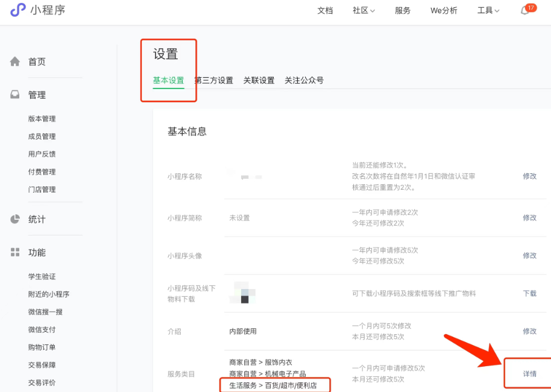
Task: Click the 小程序 logo icon
Action: 18,10
